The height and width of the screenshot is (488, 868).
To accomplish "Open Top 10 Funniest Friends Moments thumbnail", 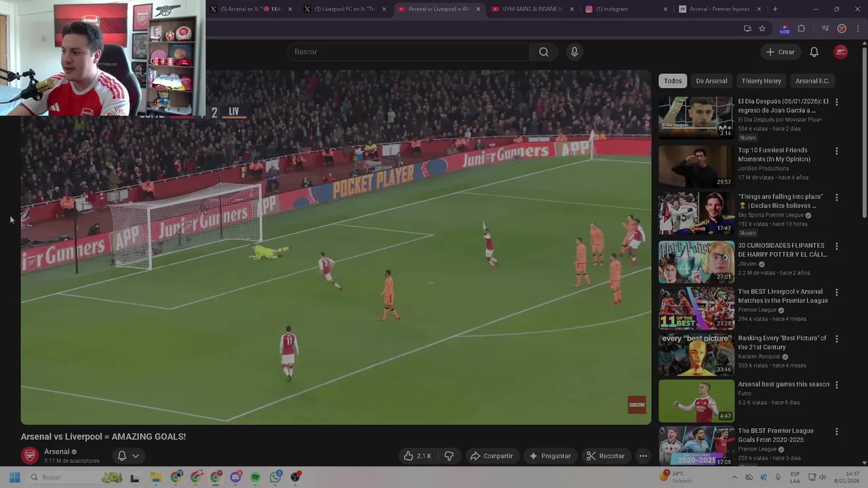I will [x=696, y=166].
